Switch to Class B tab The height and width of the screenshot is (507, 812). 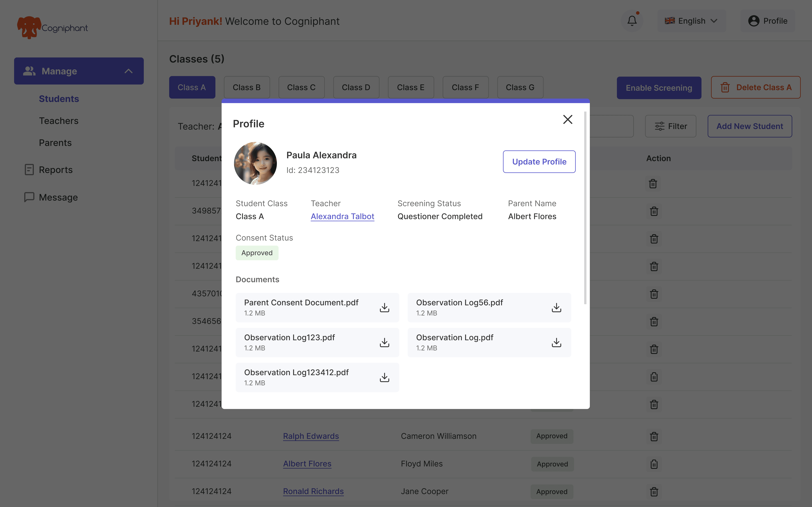[247, 87]
